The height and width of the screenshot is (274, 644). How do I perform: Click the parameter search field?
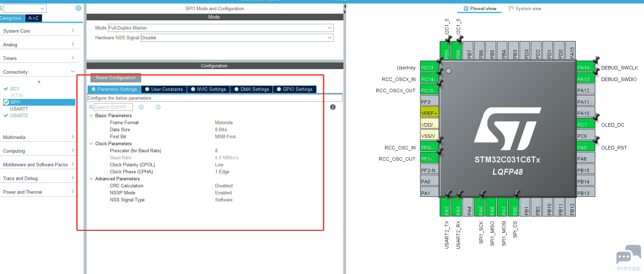coord(113,107)
